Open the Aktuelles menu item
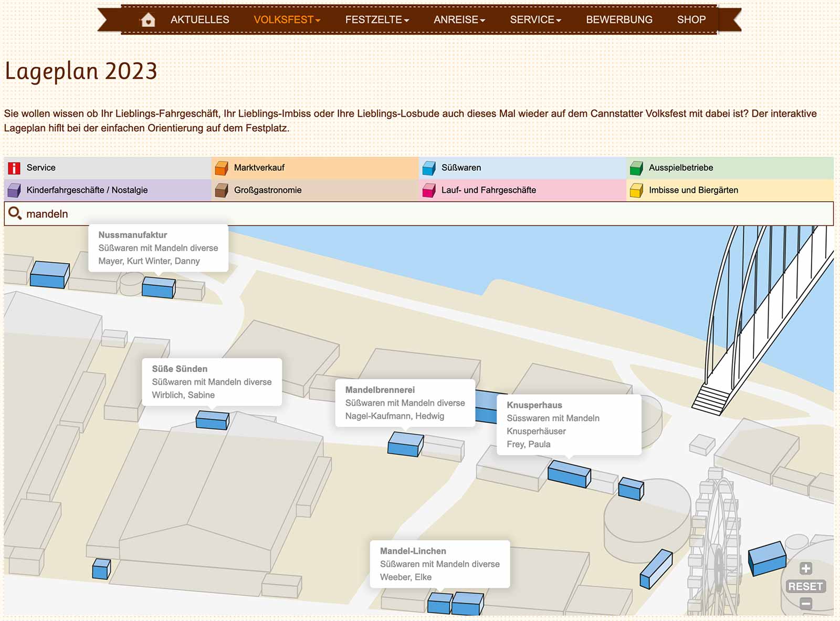The image size is (840, 621). tap(199, 20)
